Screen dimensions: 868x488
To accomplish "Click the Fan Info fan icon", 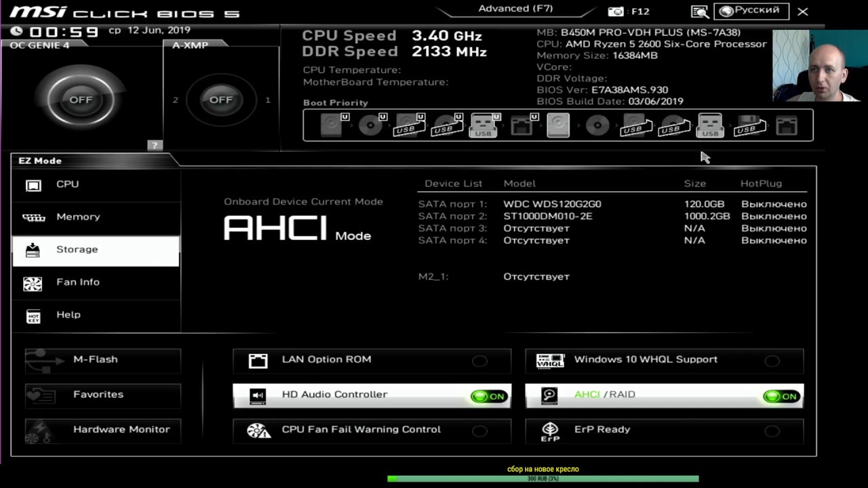I will (33, 283).
